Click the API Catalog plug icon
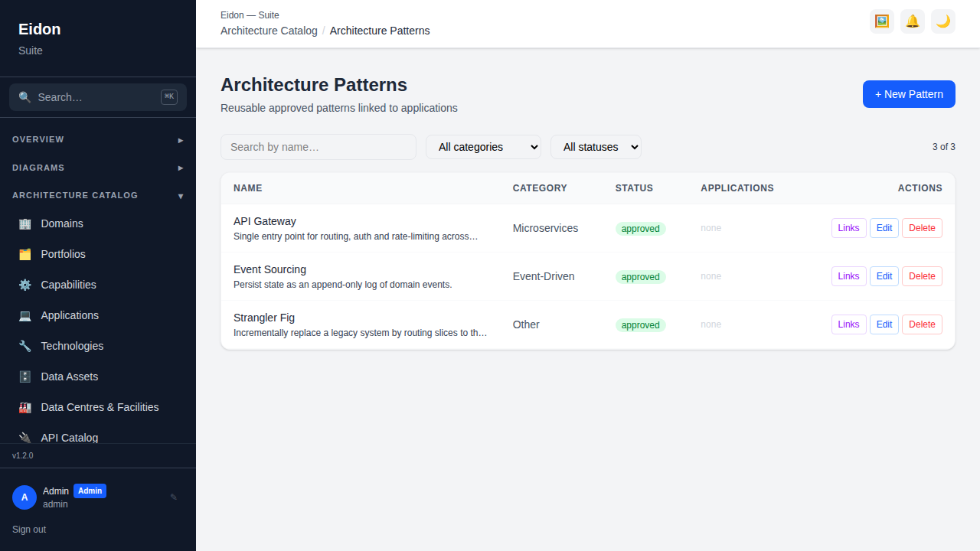980x551 pixels. point(25,438)
